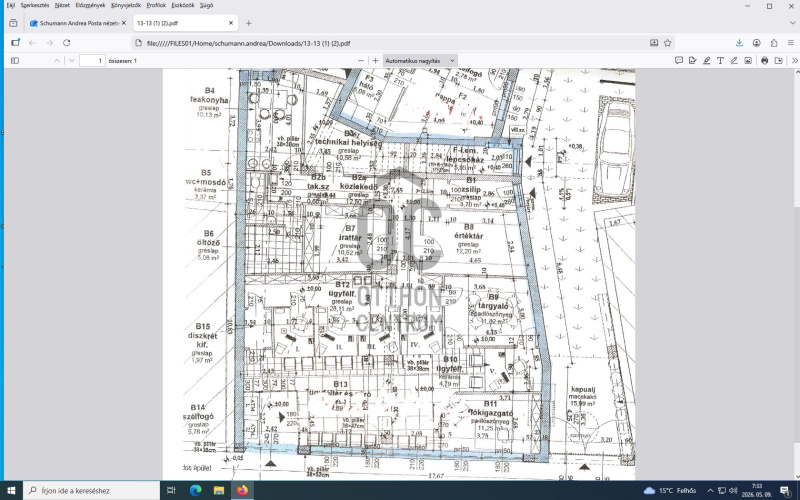Go forward one page
The width and height of the screenshot is (800, 500).
pos(49,43)
